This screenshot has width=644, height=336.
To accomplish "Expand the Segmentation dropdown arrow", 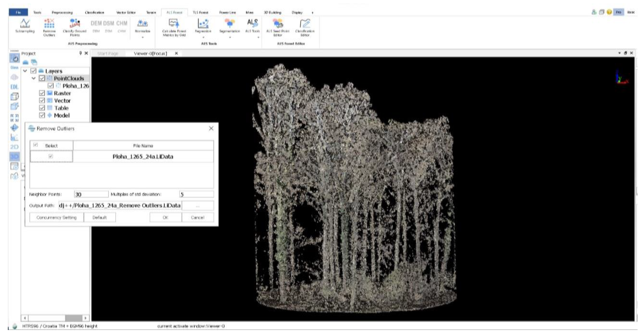I will tap(230, 37).
